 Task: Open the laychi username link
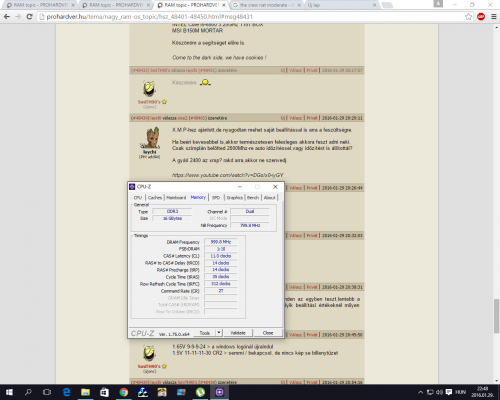click(150, 152)
